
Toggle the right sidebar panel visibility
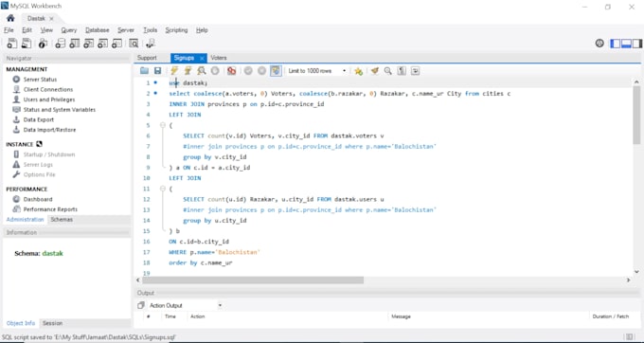[637, 44]
